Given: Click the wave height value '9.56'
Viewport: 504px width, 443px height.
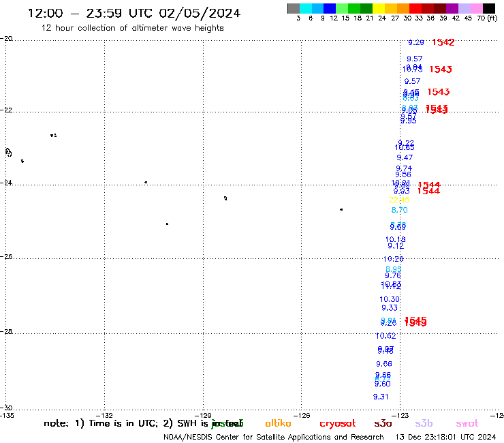Looking at the screenshot, I should pyautogui.click(x=403, y=174).
